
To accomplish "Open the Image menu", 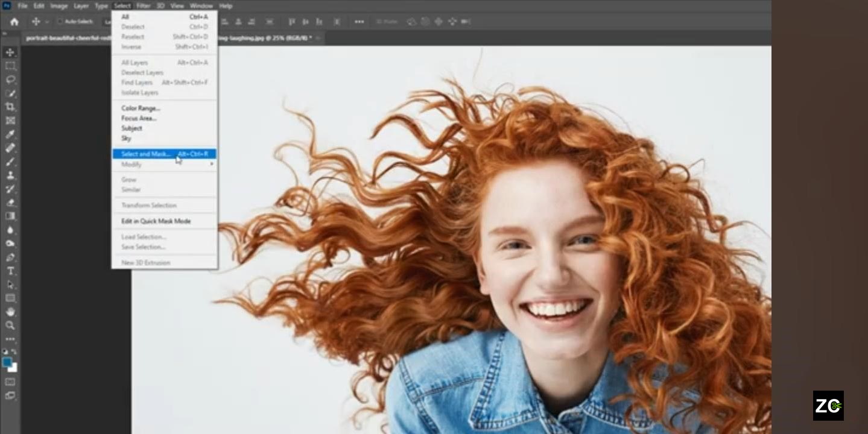I will (x=59, y=5).
